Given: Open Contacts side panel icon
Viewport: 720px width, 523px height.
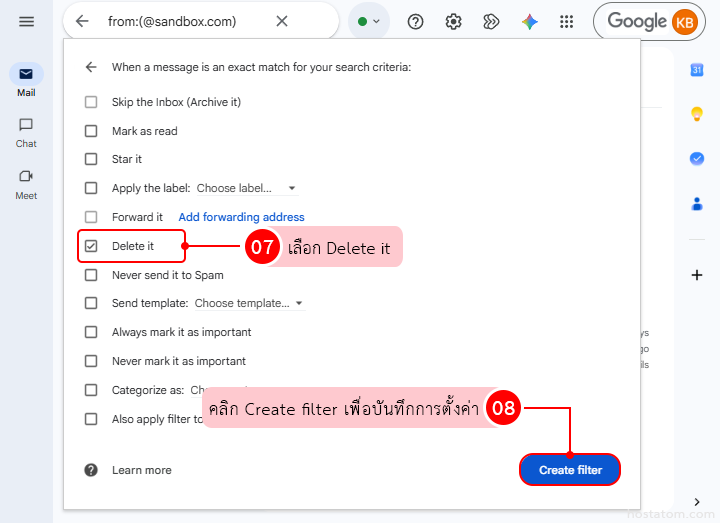Looking at the screenshot, I should (697, 203).
